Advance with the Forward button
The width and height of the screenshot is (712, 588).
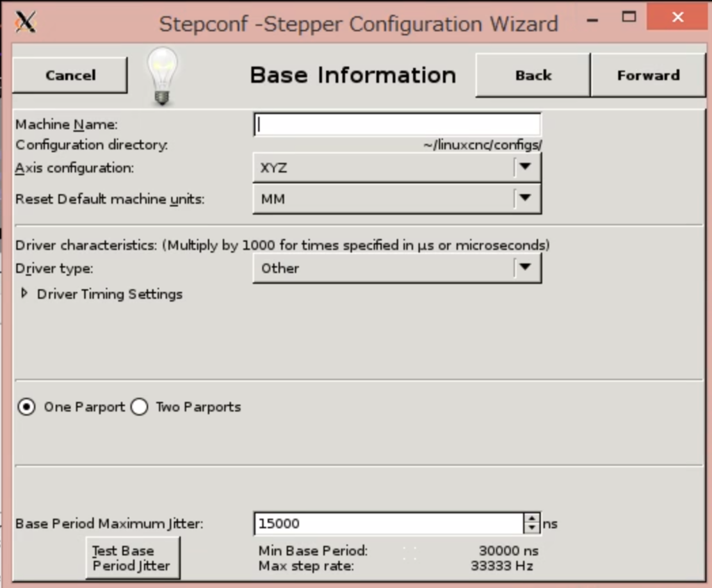649,75
